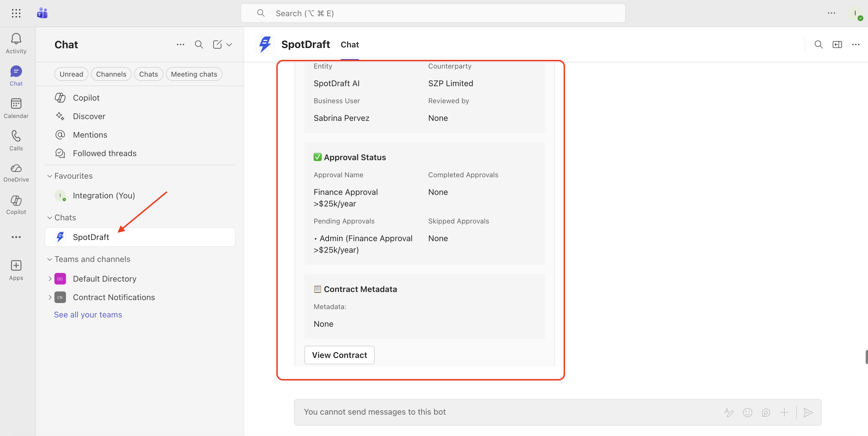Toggle the Unread filter chip
Image resolution: width=868 pixels, height=436 pixels.
[71, 74]
